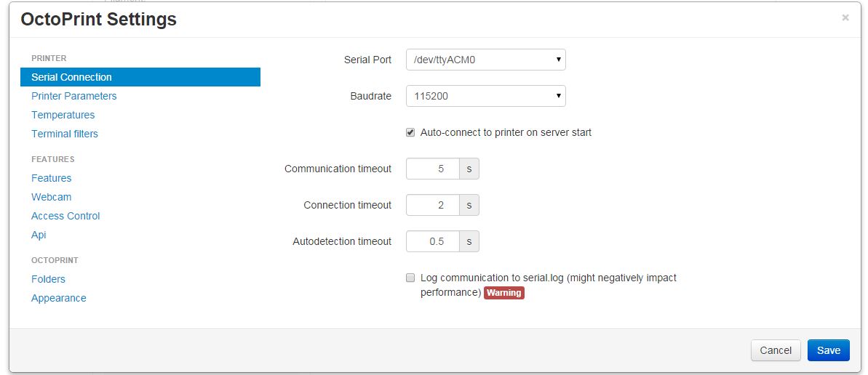Cancel the settings dialog
Screen dimensions: 868x375
[775, 350]
